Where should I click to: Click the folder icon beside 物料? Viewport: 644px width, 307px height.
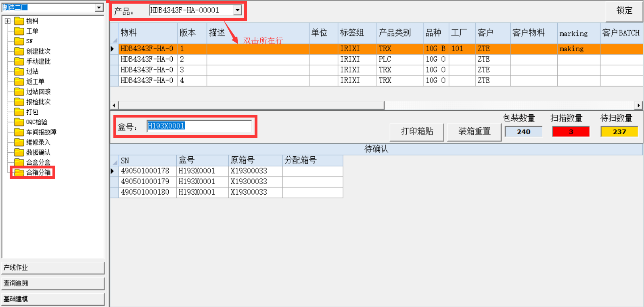pos(19,21)
